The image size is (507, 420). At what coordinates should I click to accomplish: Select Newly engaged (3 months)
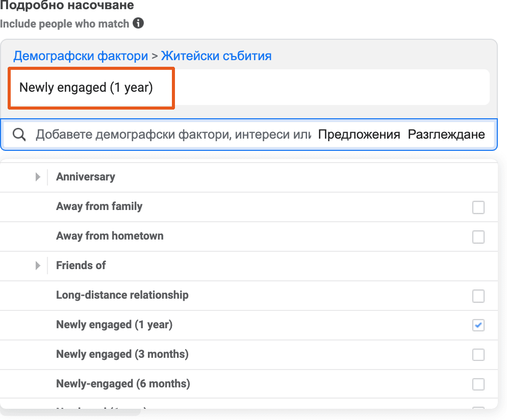478,355
